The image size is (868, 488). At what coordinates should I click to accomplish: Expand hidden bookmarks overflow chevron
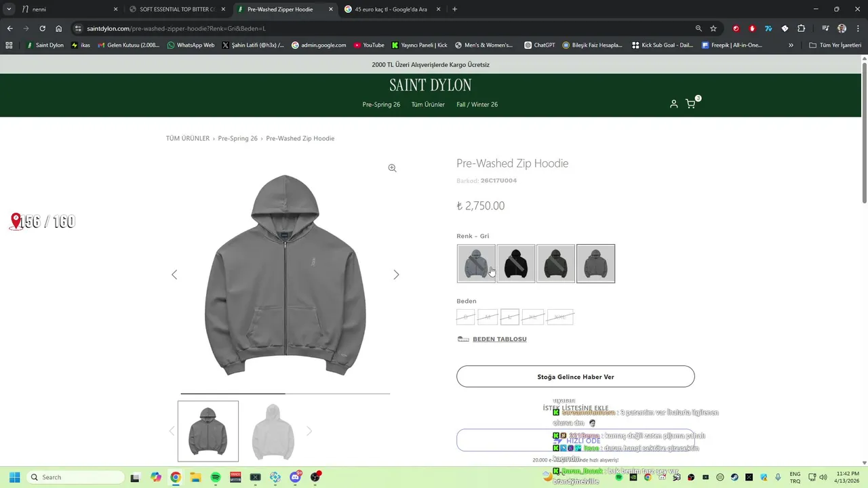[x=791, y=45]
